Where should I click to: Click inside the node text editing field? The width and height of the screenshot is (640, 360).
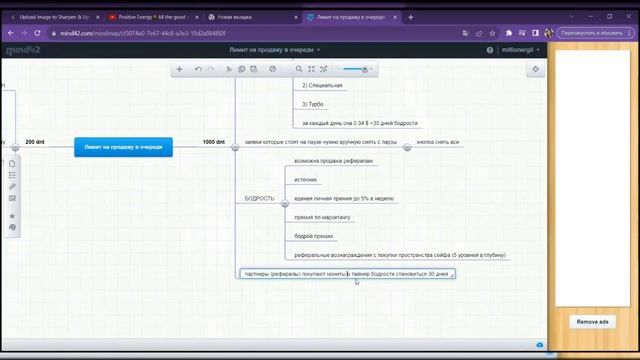coord(347,274)
